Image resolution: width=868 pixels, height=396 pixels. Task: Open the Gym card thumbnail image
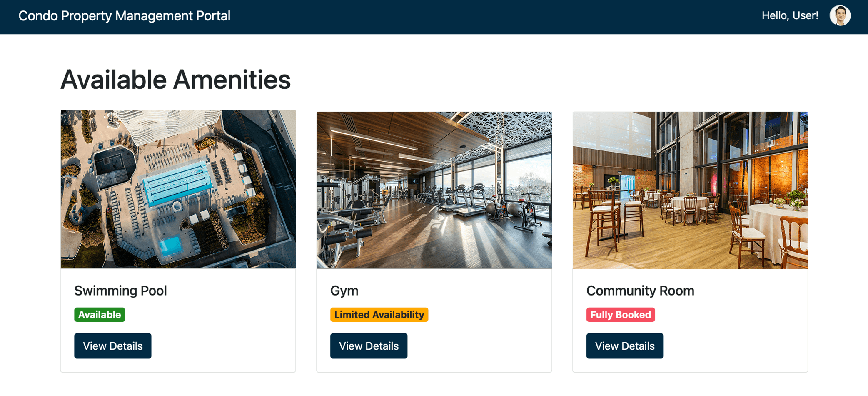pyautogui.click(x=434, y=188)
